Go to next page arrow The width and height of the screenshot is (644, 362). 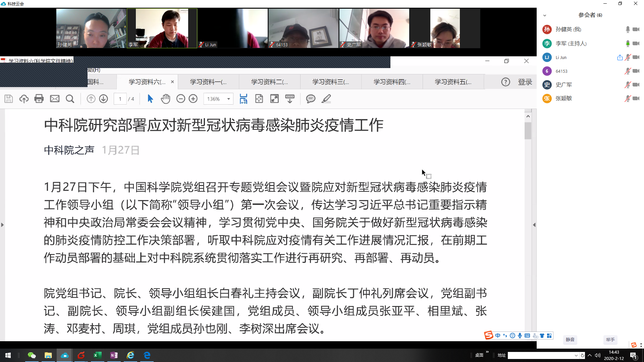tap(104, 99)
